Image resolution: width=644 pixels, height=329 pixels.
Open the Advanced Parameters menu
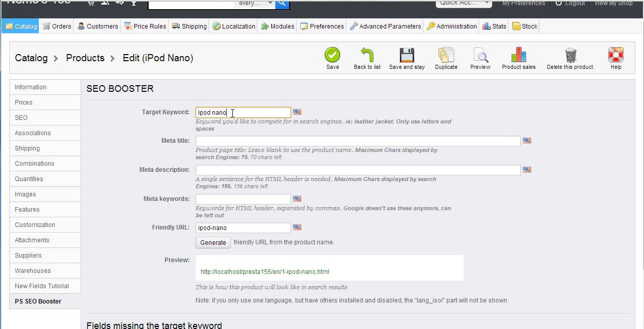(x=386, y=26)
